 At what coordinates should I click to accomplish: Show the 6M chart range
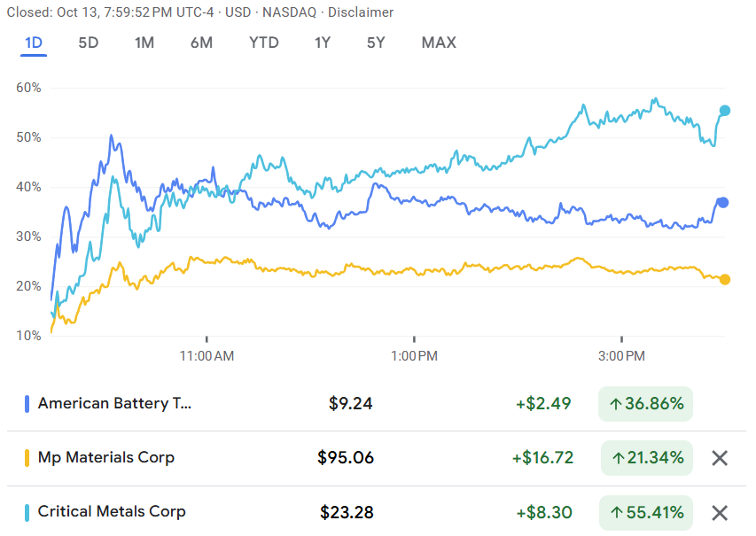coord(201,43)
